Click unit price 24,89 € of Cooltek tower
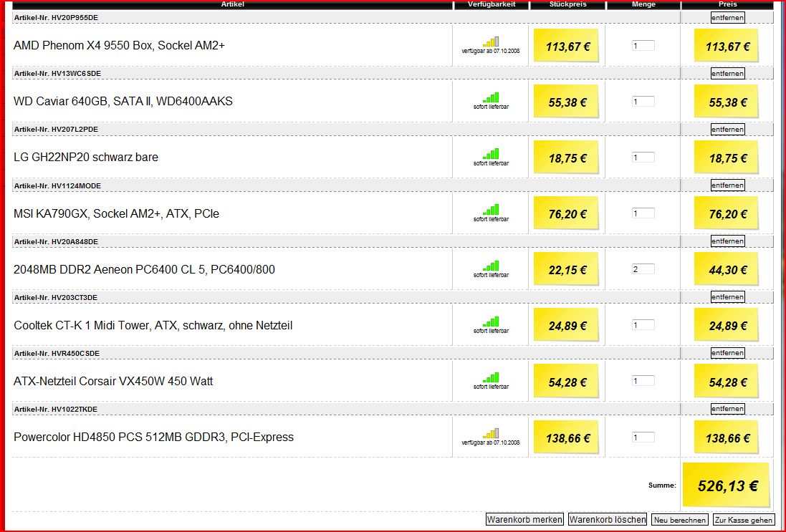This screenshot has width=786, height=532. (567, 326)
